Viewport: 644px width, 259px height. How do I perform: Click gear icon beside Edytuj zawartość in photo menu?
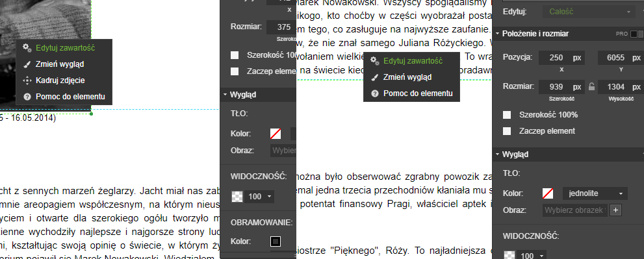click(x=27, y=47)
